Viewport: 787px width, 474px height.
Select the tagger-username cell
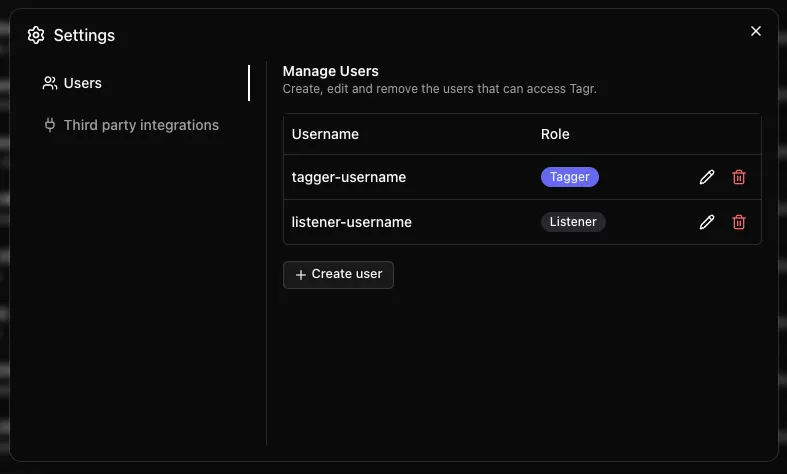(x=348, y=177)
